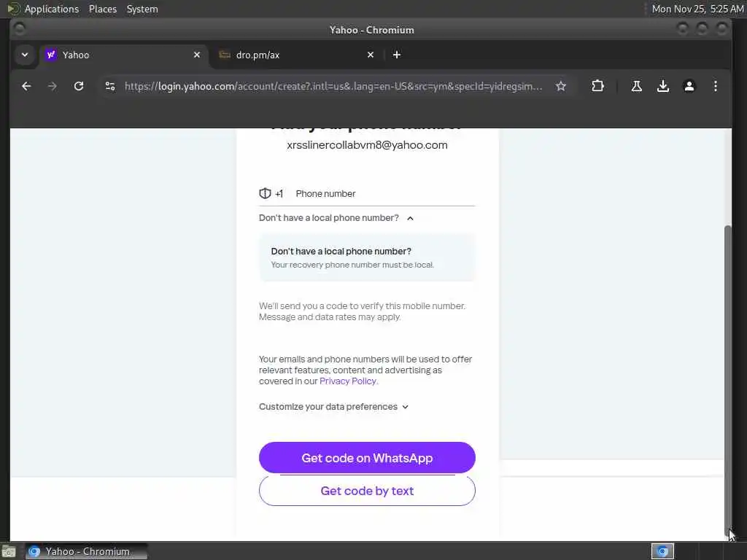Expand Customize your data preferences
This screenshot has height=560, width=747.
(x=333, y=407)
